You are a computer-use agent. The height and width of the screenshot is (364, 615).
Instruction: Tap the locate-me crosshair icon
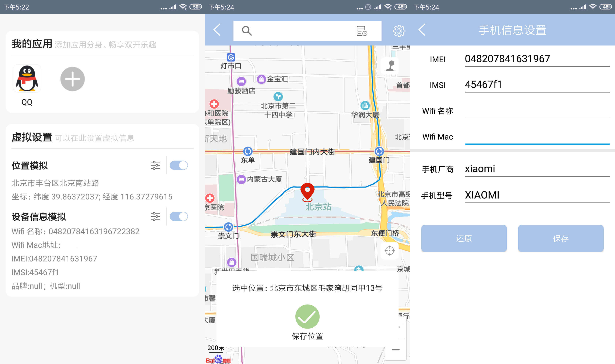(x=390, y=251)
